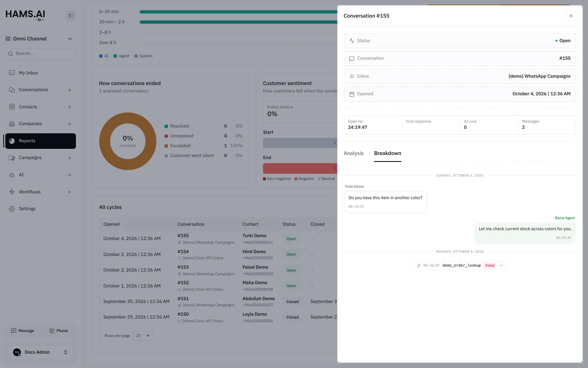Click wrench icon on demo_order_lookup entry
The height and width of the screenshot is (368, 588).
[419, 265]
